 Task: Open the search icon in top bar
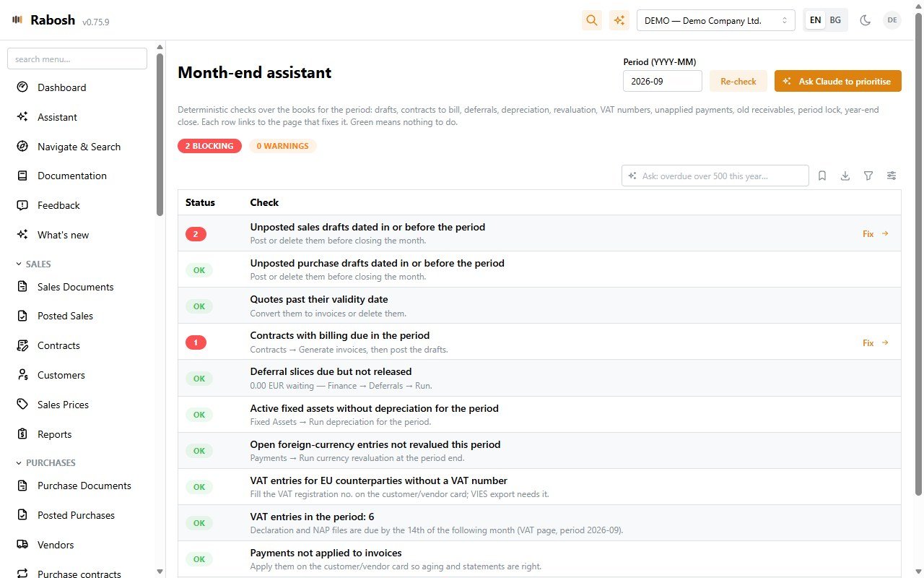click(x=592, y=20)
